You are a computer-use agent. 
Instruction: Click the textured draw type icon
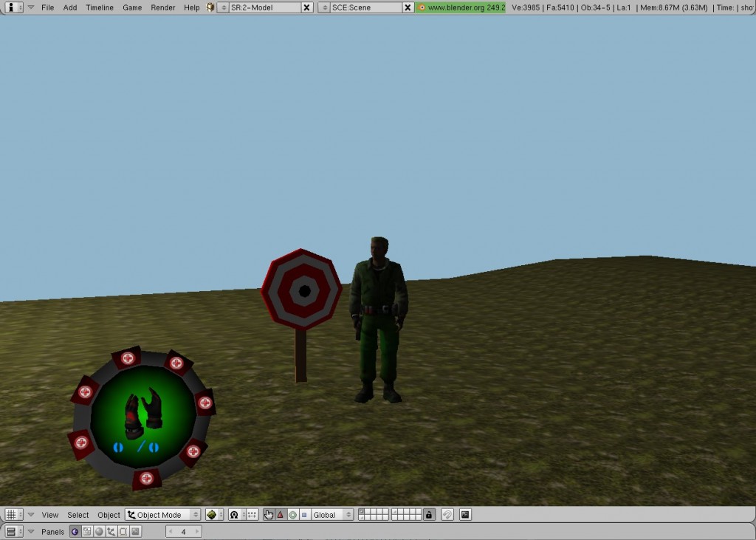(x=212, y=515)
